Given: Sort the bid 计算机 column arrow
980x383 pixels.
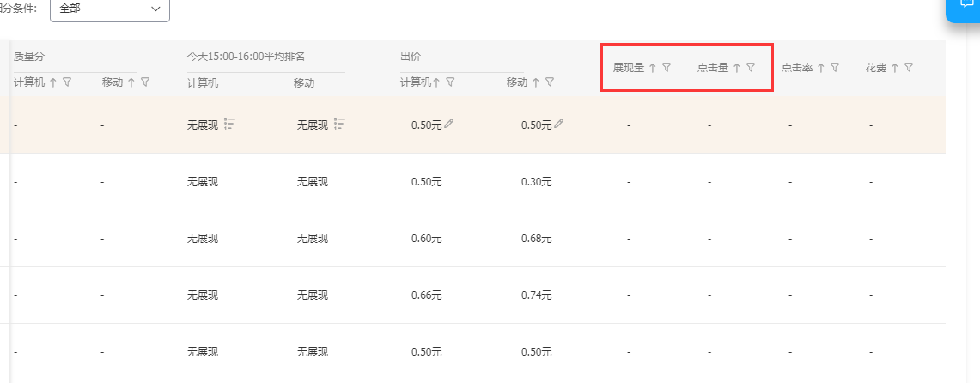Looking at the screenshot, I should pos(435,82).
